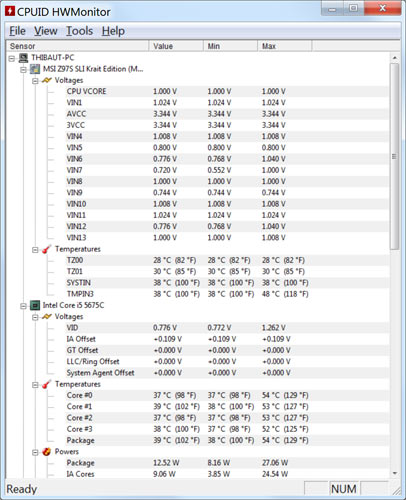
Task: Collapse the Intel Core i5 5675C node
Action: tap(23, 306)
